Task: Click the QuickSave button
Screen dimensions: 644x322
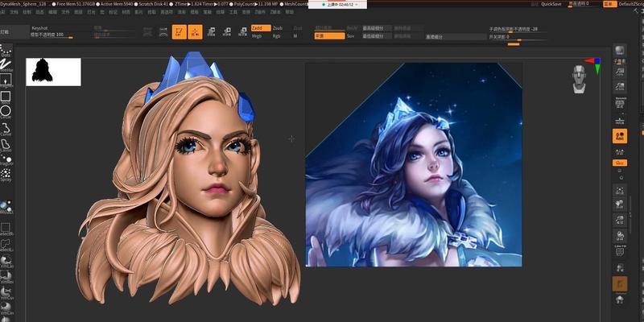Action: click(x=551, y=4)
